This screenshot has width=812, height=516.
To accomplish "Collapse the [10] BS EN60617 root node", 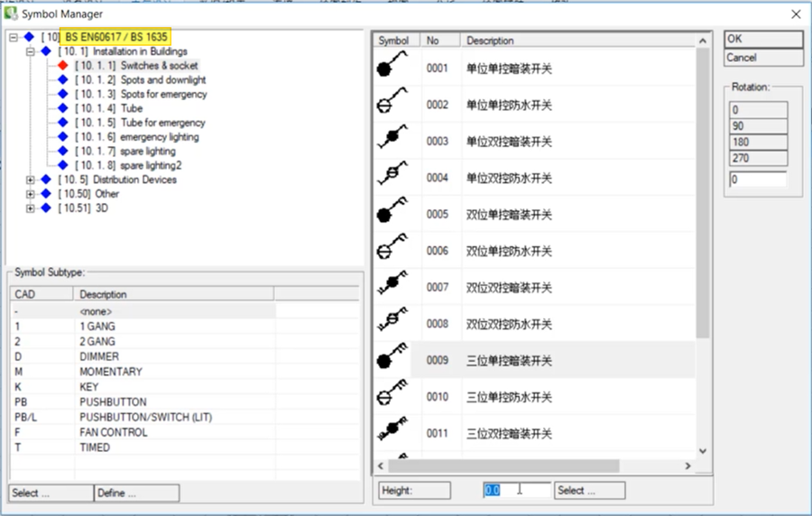I will tap(14, 37).
